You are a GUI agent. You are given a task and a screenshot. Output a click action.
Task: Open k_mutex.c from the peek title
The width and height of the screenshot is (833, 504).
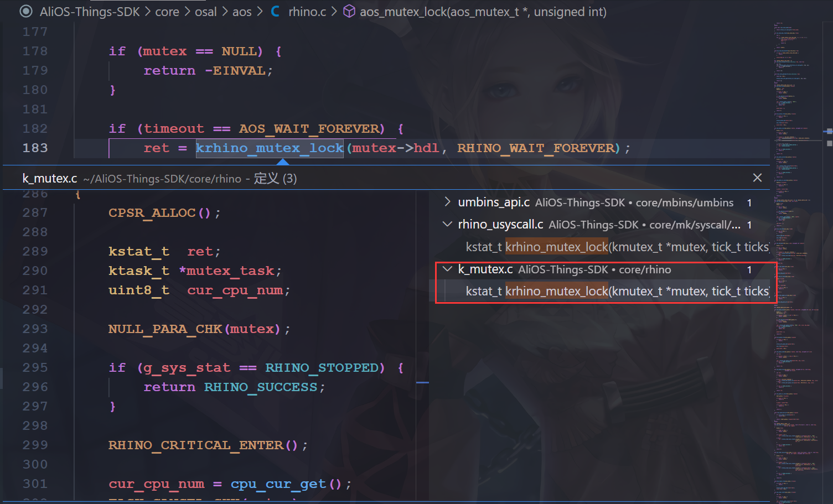click(50, 178)
